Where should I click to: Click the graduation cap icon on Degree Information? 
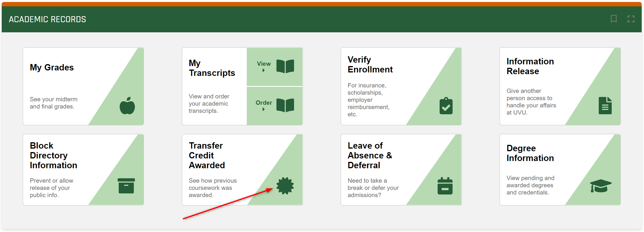tap(600, 186)
